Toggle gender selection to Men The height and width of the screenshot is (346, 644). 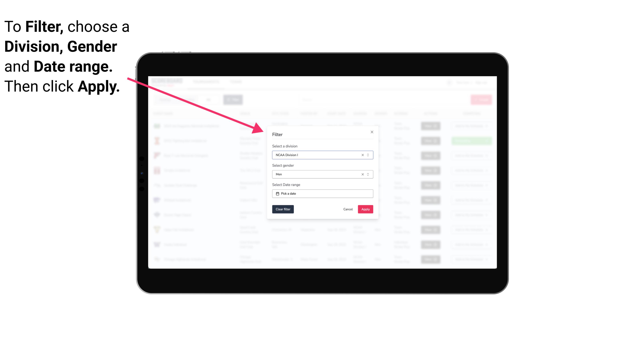tap(322, 174)
